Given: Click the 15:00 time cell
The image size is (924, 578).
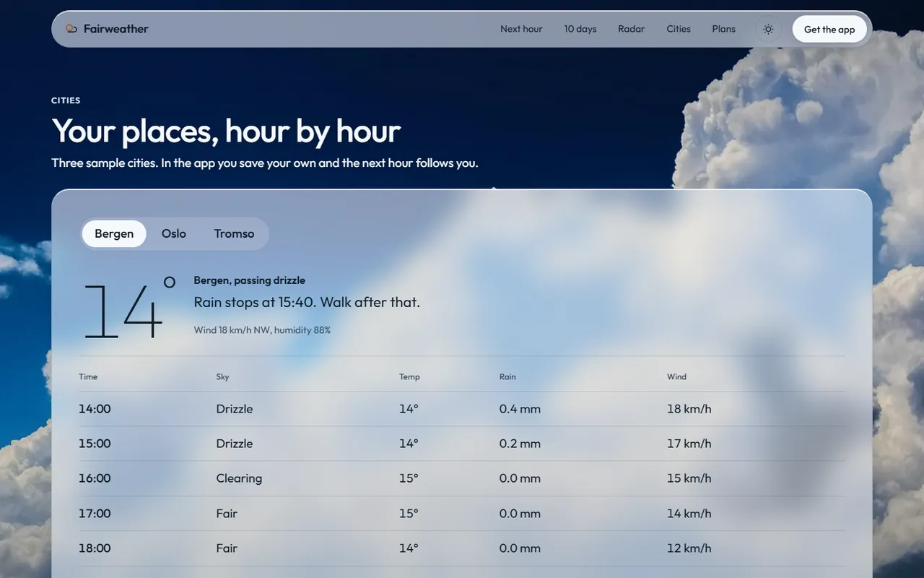Looking at the screenshot, I should (x=95, y=444).
